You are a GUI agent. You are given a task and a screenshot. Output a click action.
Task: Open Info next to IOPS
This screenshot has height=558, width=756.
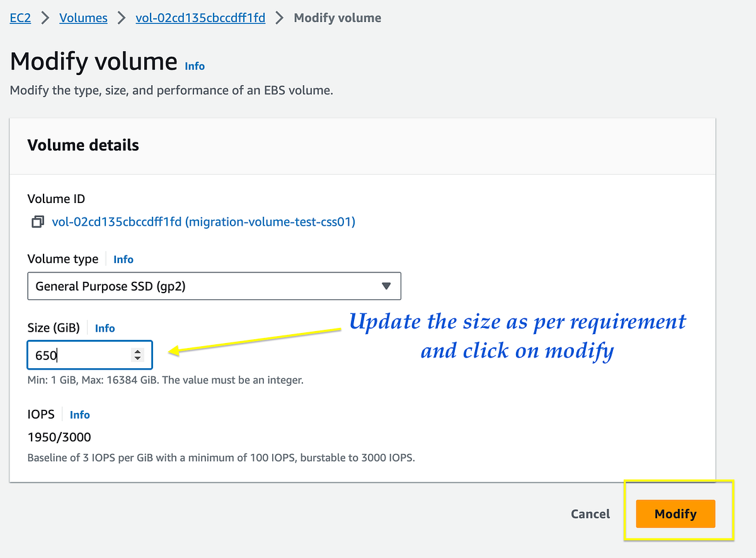79,415
